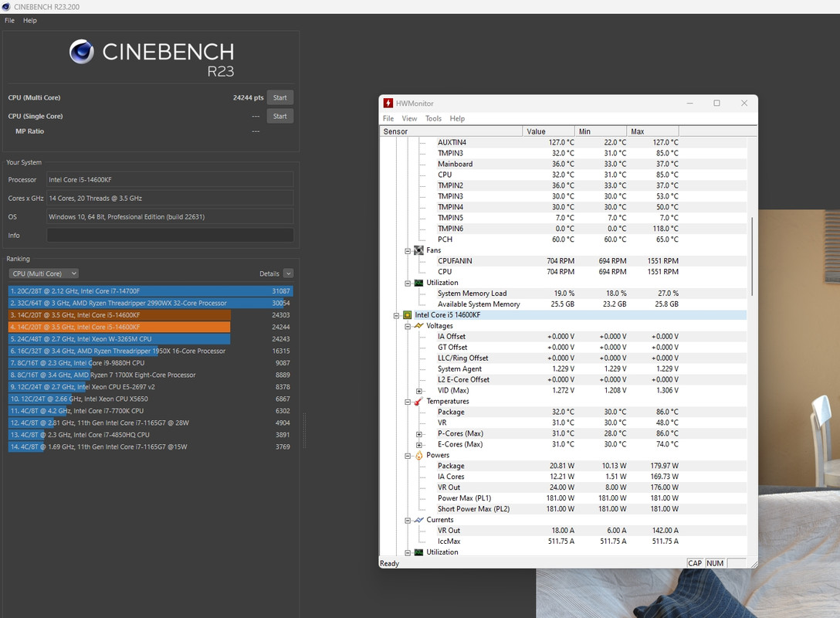Select highlighted ranking row scoring 24244
Screen dimensions: 840x618
tap(151, 327)
